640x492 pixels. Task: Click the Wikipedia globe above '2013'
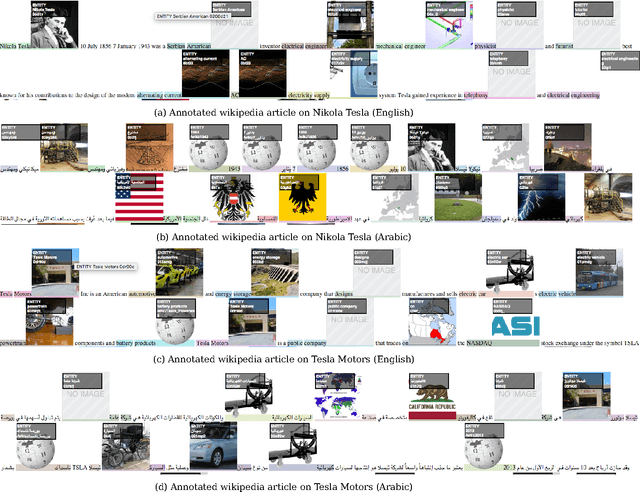[484, 446]
